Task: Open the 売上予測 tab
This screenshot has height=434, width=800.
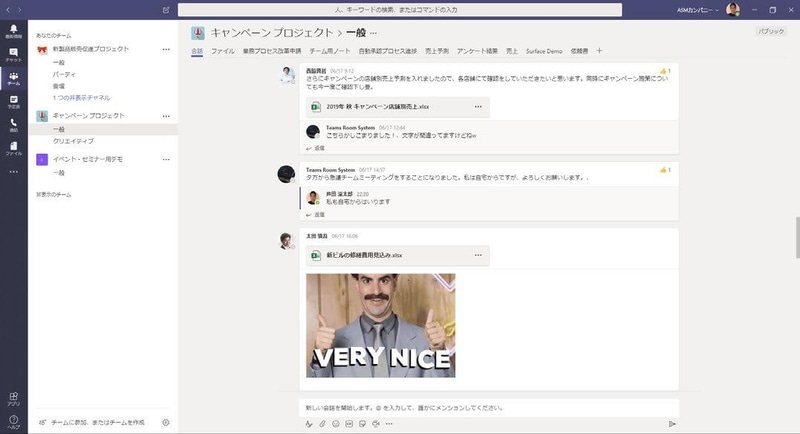Action: point(437,51)
